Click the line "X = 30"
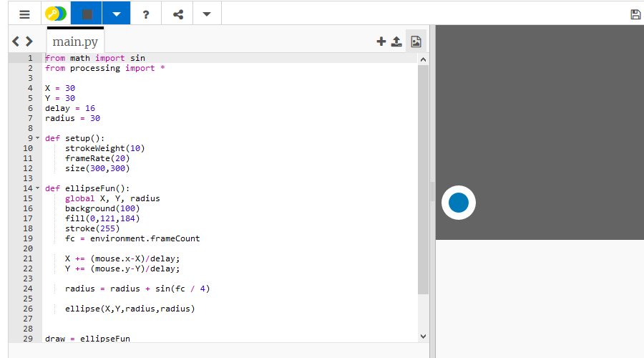Screen dimensions: 644x358 point(60,88)
